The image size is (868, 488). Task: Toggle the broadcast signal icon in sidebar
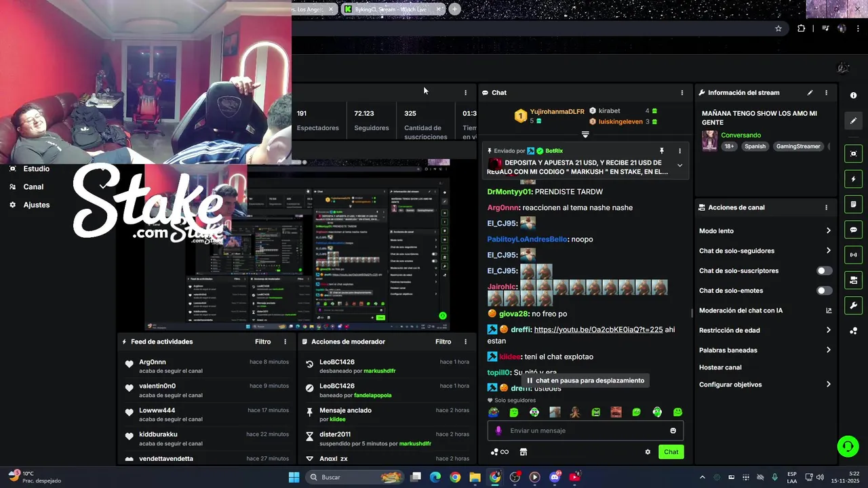point(853,255)
